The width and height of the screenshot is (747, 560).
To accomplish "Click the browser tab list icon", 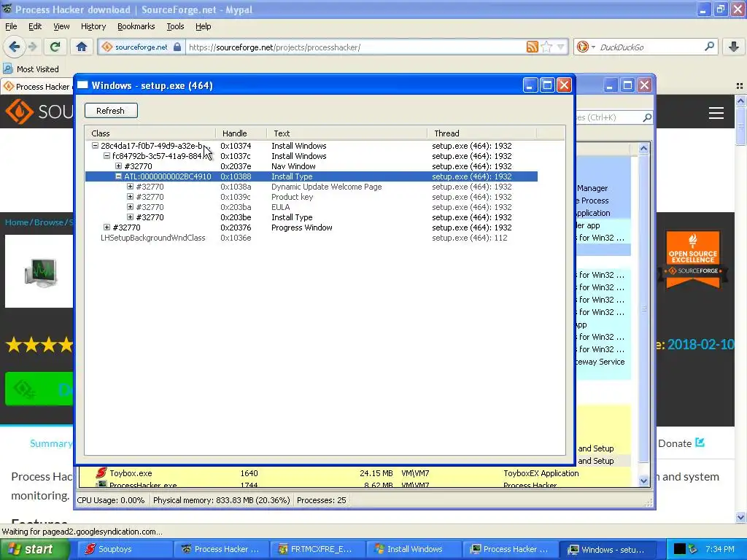I will [740, 86].
